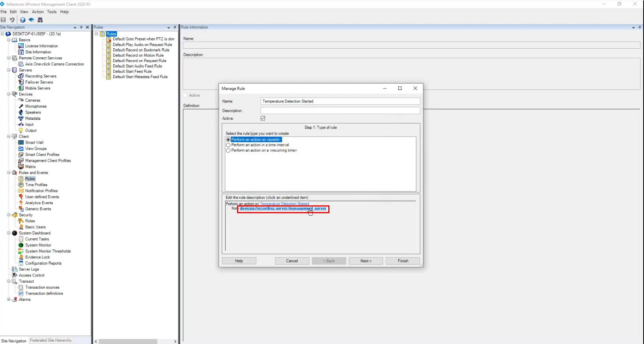Collapse the Security tree node

[9, 215]
